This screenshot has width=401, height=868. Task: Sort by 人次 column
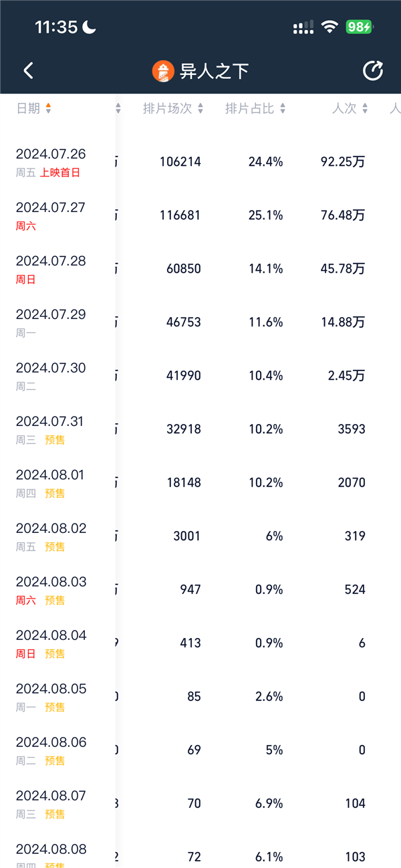click(350, 108)
